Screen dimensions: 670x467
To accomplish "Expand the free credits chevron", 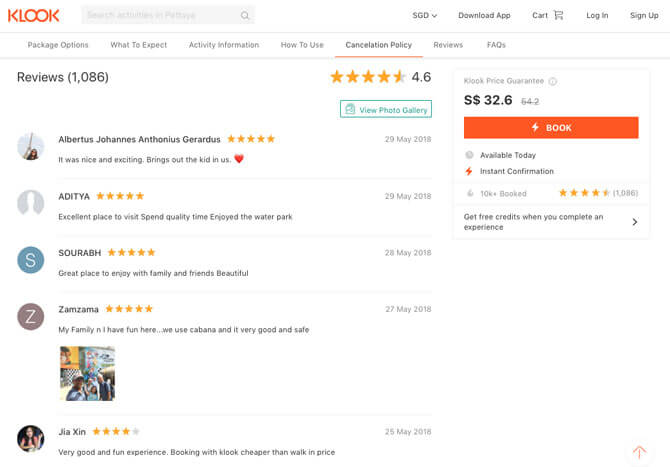I will (634, 222).
